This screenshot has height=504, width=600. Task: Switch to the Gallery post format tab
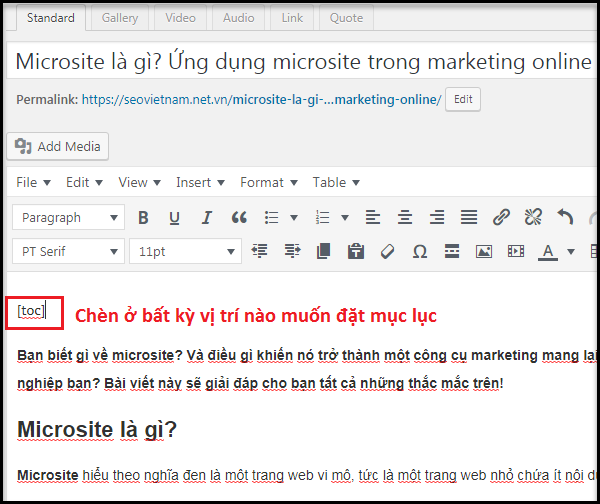click(x=119, y=18)
